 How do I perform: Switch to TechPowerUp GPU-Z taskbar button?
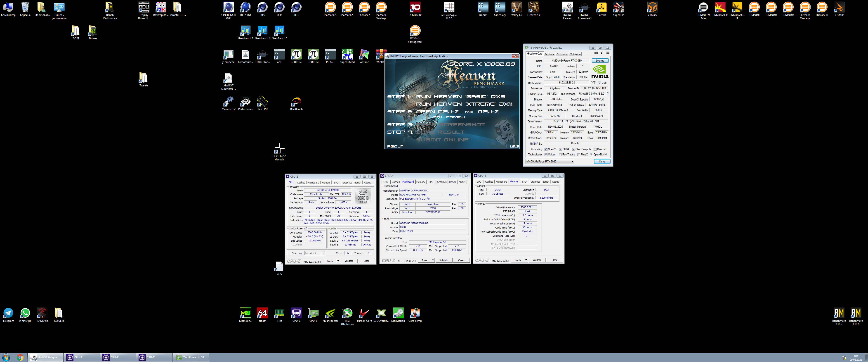click(x=191, y=358)
